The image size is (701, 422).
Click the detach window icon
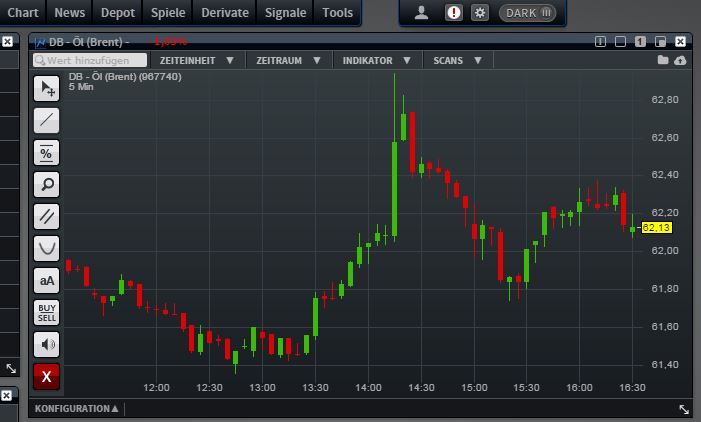(x=660, y=42)
